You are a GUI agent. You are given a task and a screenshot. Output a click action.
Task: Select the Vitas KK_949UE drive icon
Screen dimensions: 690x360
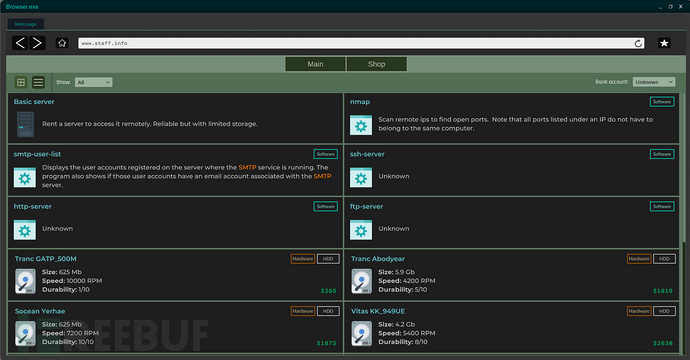click(x=362, y=334)
